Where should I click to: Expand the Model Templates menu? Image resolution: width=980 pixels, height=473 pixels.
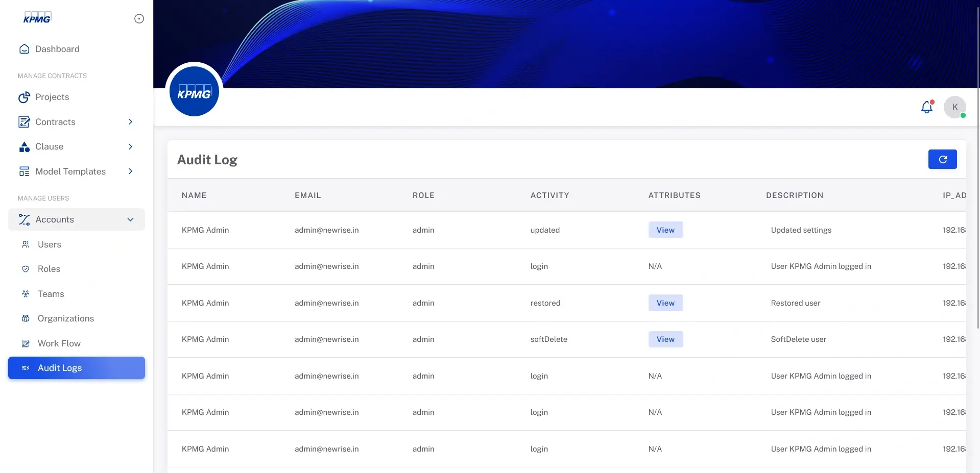[x=130, y=171]
